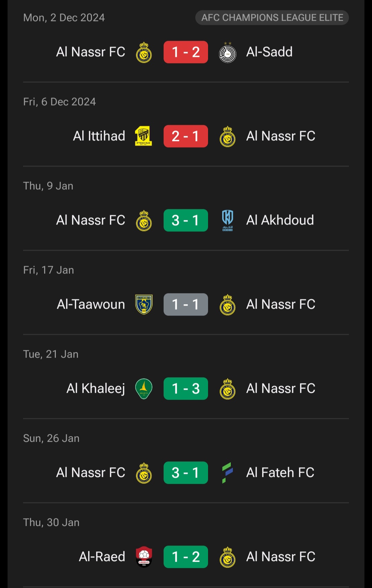Open the AFC Champions League Elite tag
372x588 pixels.
pos(272,18)
